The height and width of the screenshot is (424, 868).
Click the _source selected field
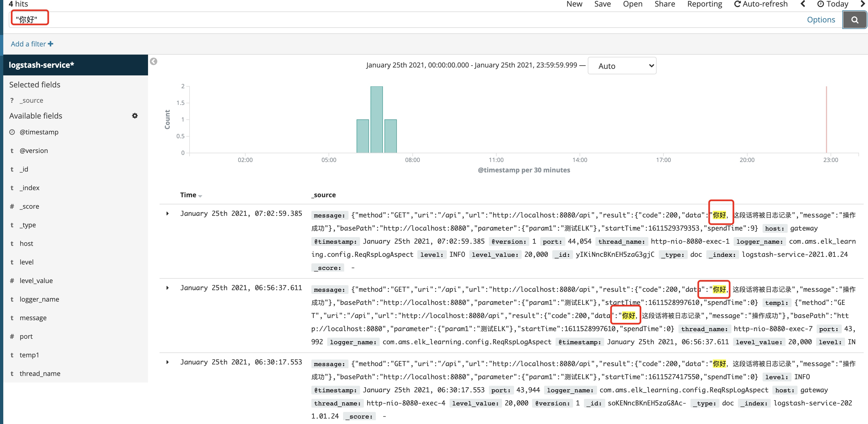point(31,101)
